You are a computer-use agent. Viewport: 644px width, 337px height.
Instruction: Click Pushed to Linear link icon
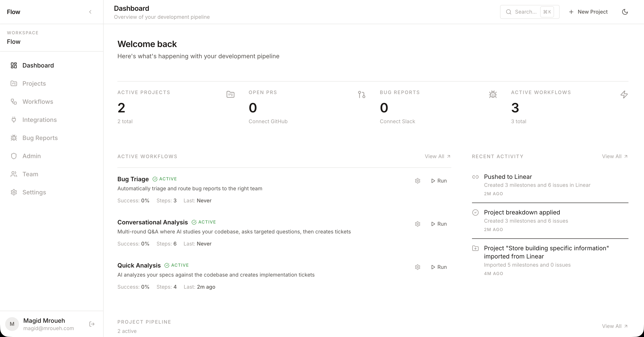click(475, 177)
